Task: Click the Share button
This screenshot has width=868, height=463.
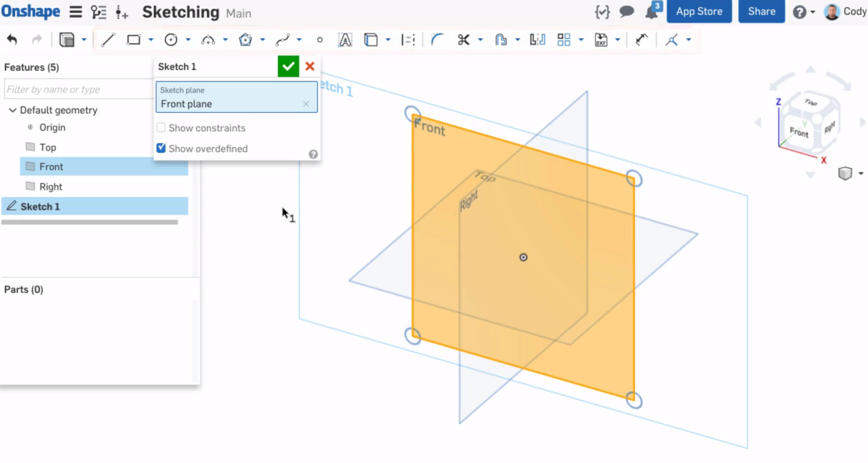Action: [x=762, y=11]
